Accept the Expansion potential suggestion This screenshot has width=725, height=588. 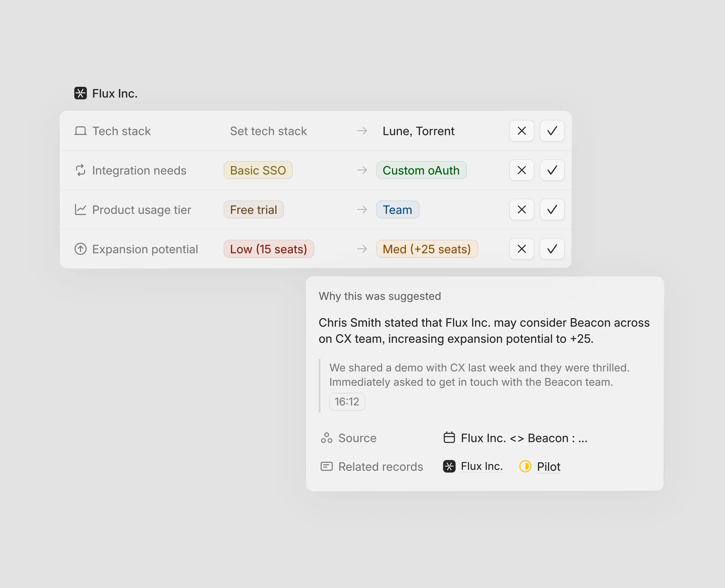pyautogui.click(x=552, y=249)
